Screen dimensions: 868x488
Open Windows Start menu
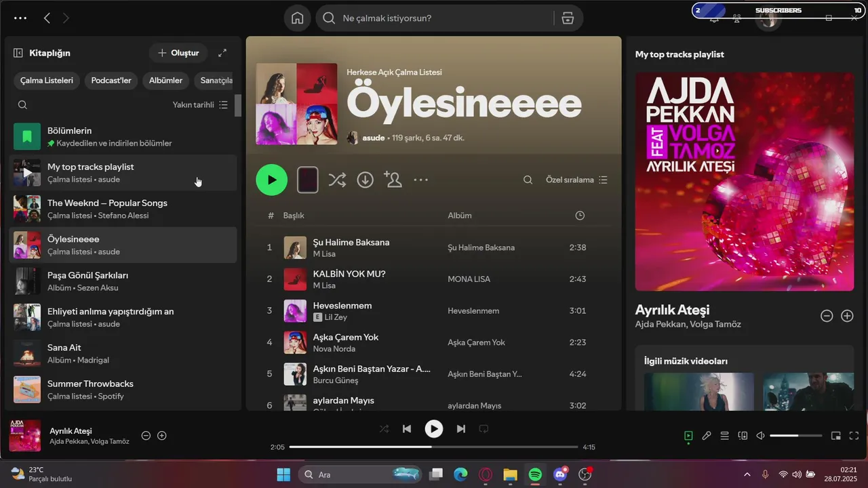click(283, 474)
